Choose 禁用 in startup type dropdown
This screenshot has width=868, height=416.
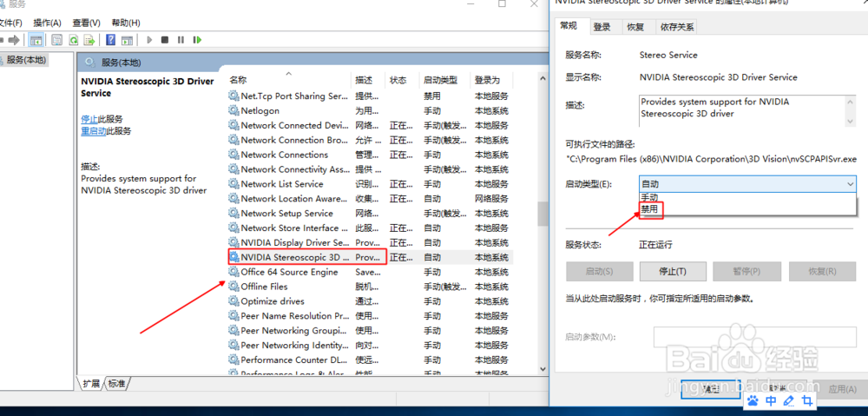(650, 209)
